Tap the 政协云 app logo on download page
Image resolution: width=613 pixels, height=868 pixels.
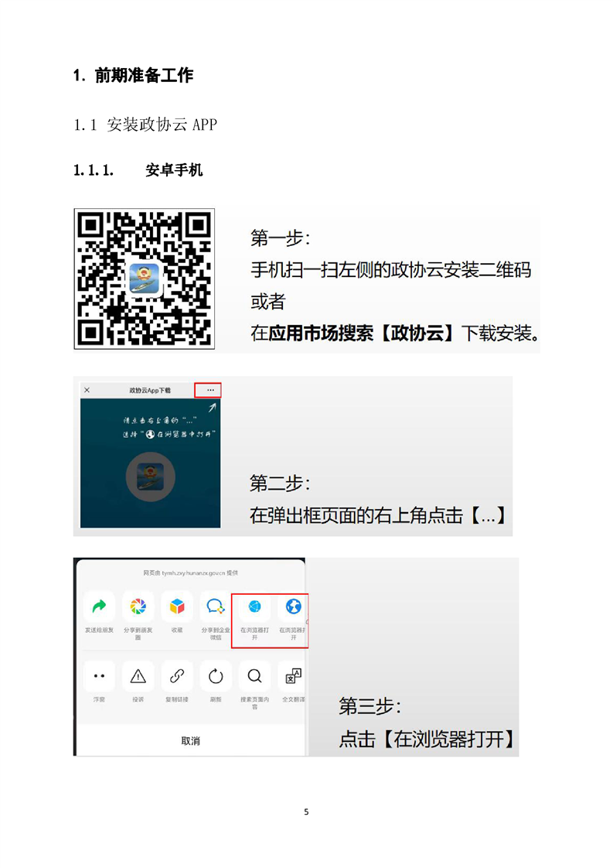point(151,477)
